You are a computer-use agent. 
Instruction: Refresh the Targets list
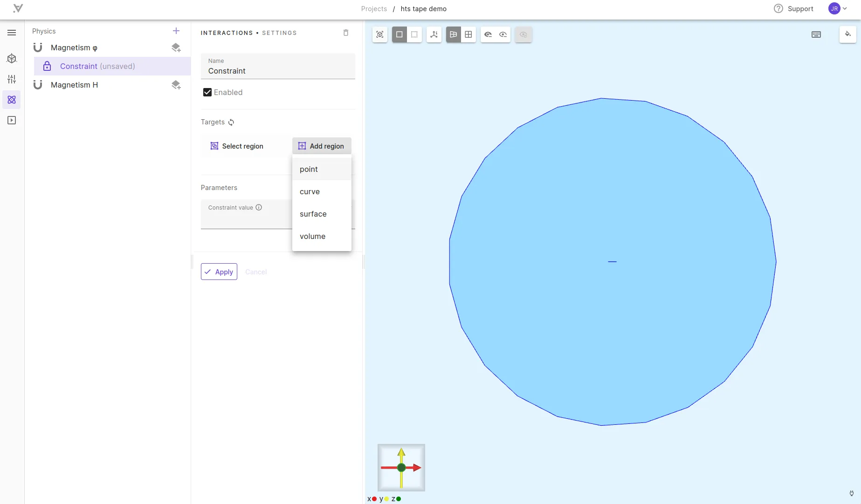coord(231,122)
